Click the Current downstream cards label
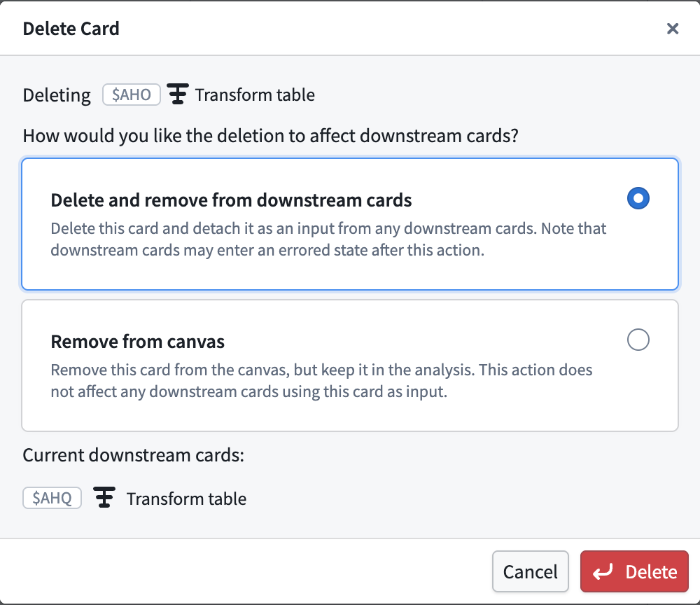 (x=132, y=454)
